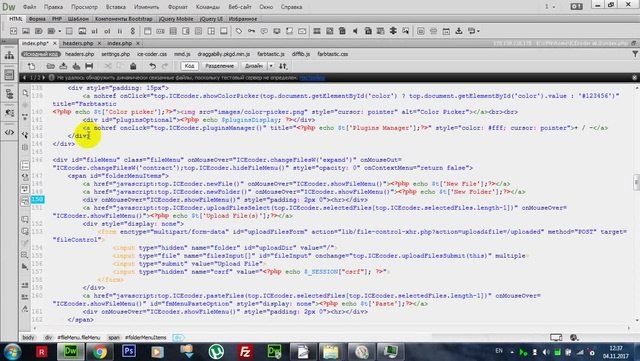This screenshot has width=640, height=361.
Task: Open the Вставка menu
Action: pos(116,7)
